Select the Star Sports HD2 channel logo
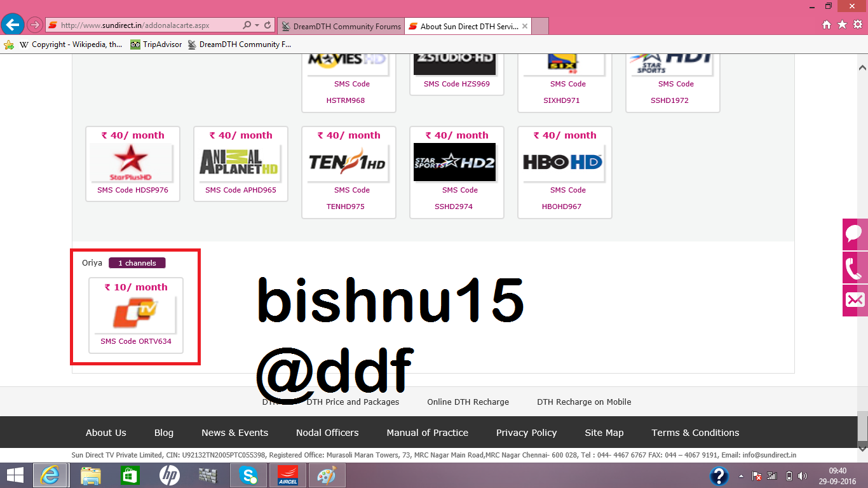 454,163
